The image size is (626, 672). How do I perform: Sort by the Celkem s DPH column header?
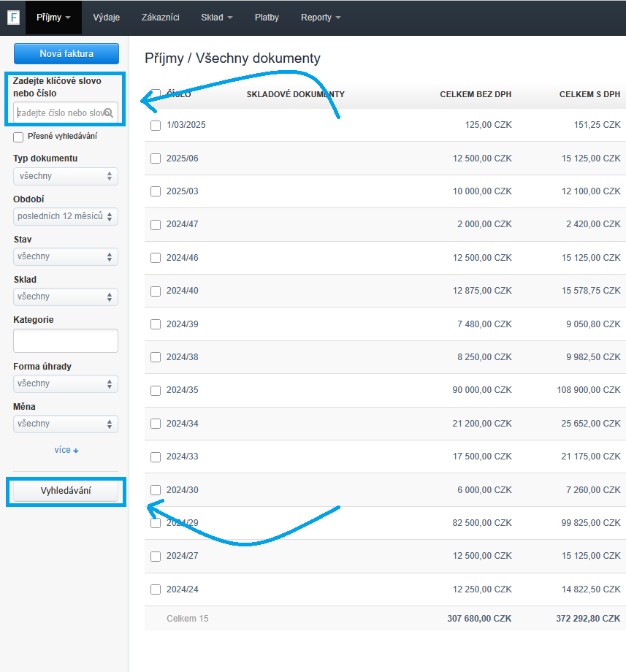coord(589,94)
